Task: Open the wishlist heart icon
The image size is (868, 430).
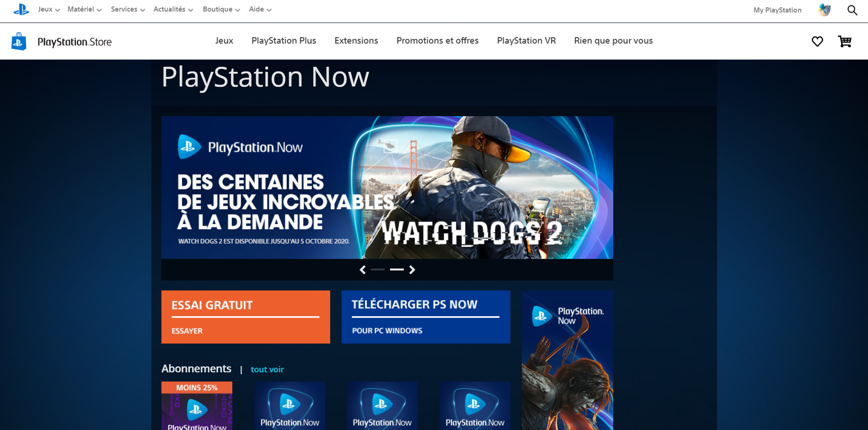Action: click(x=817, y=42)
